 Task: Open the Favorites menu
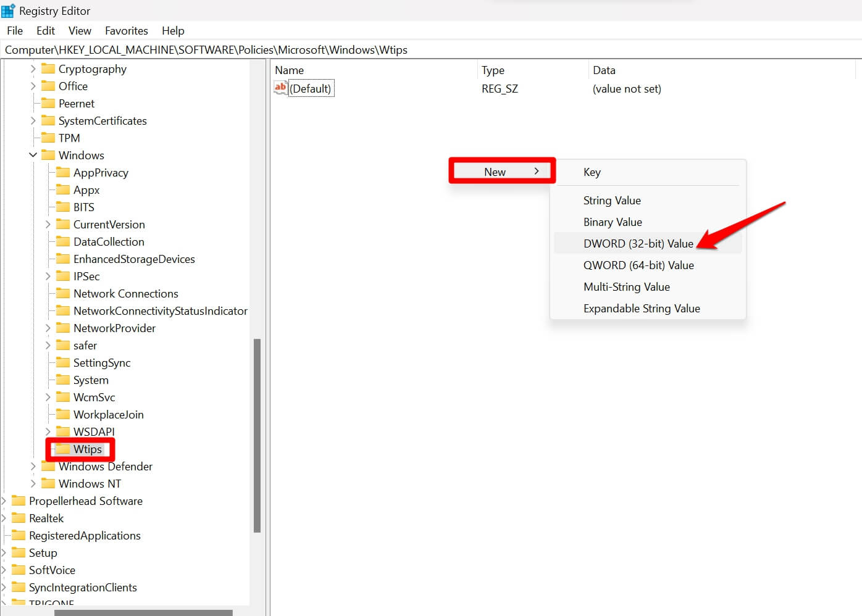(126, 31)
